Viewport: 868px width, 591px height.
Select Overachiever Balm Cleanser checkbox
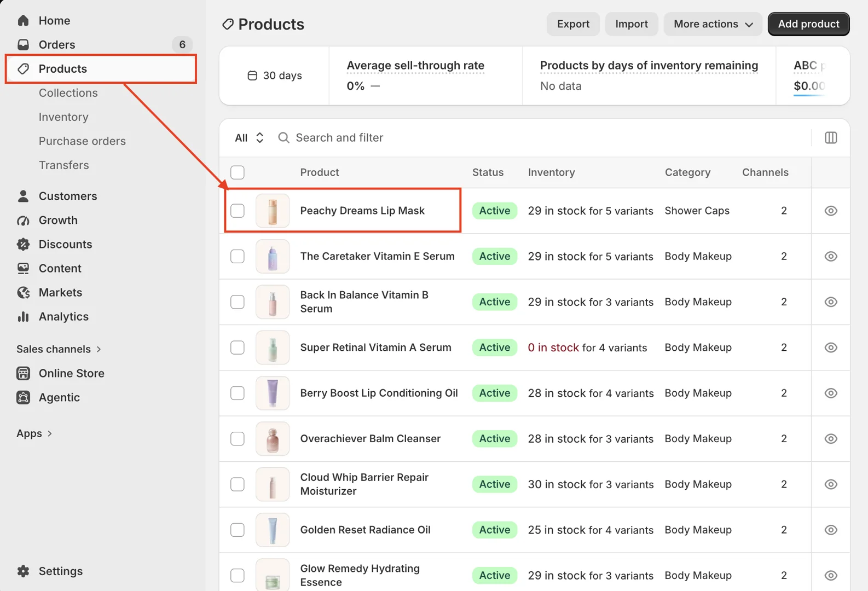coord(238,438)
